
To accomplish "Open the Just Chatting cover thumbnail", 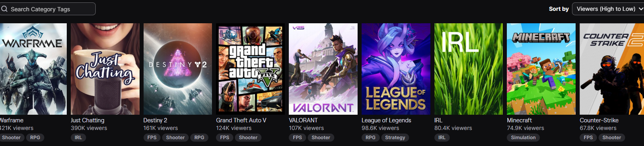I will [105, 69].
